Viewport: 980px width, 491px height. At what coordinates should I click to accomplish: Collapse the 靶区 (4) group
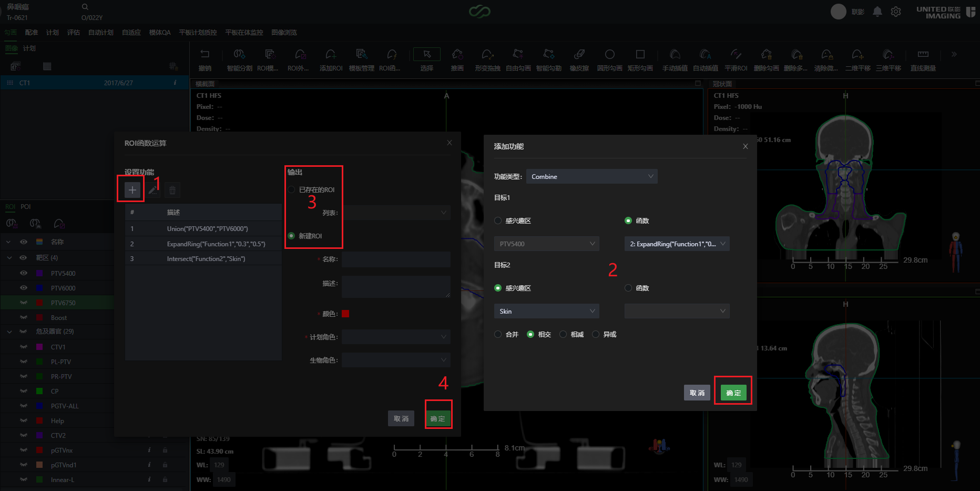click(x=9, y=258)
